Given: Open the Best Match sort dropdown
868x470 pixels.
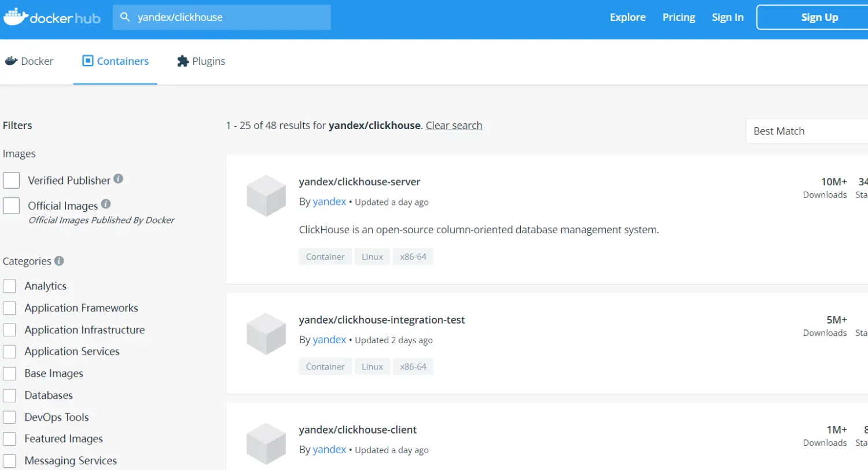Looking at the screenshot, I should click(807, 131).
